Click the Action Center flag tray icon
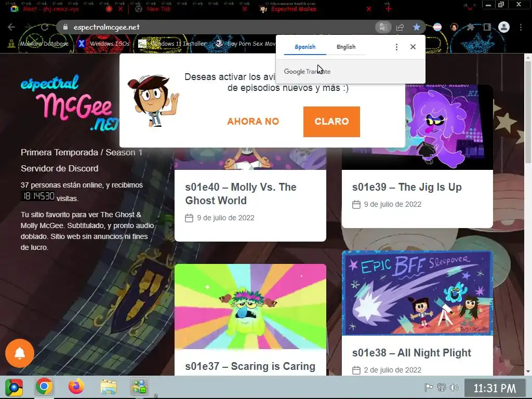532x399 pixels. coord(429,387)
